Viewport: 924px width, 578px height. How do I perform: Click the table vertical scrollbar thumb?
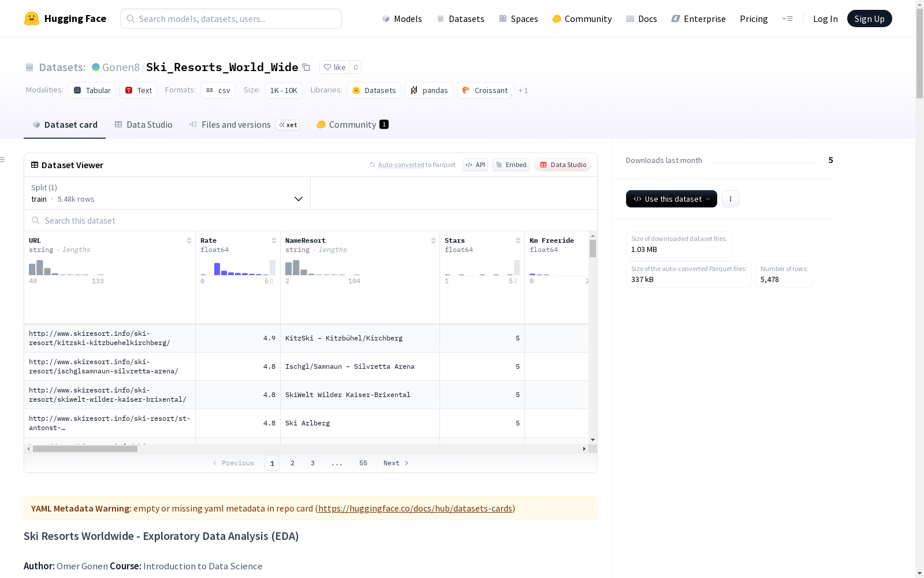pyautogui.click(x=593, y=249)
